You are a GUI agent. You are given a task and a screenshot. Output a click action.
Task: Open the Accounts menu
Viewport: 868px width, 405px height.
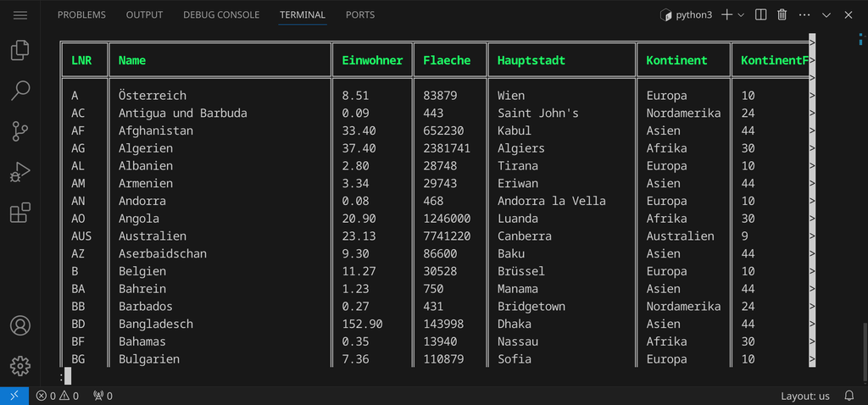pos(20,325)
